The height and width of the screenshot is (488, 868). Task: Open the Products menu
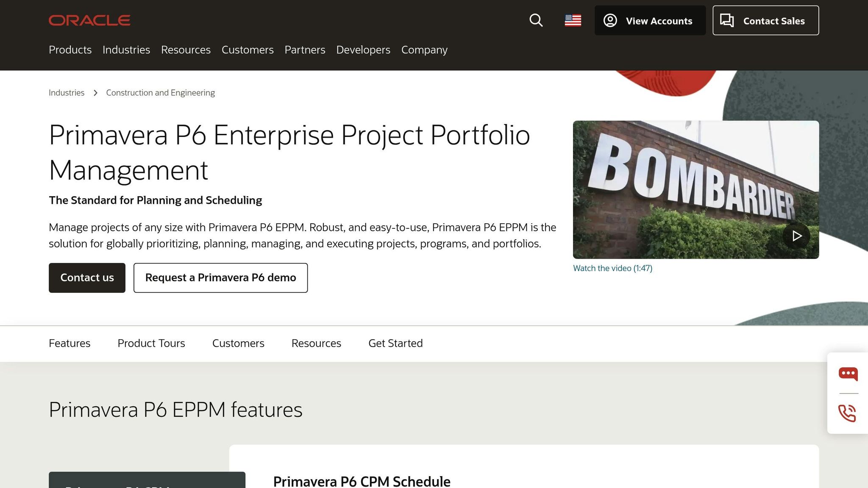(x=70, y=50)
